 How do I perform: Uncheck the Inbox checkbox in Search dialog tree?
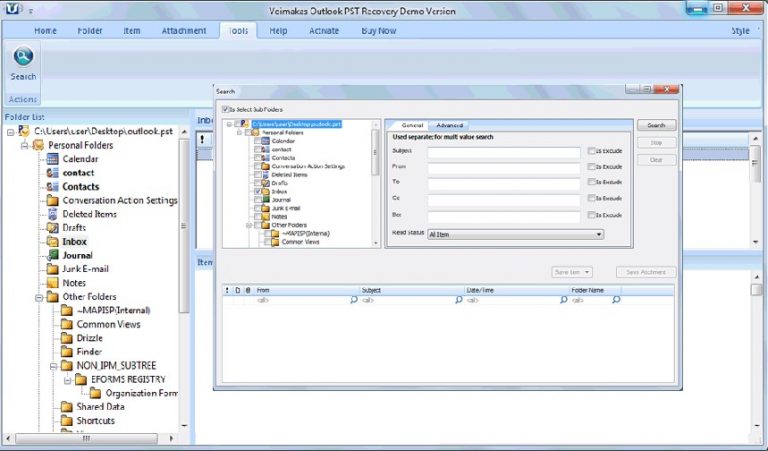258,191
